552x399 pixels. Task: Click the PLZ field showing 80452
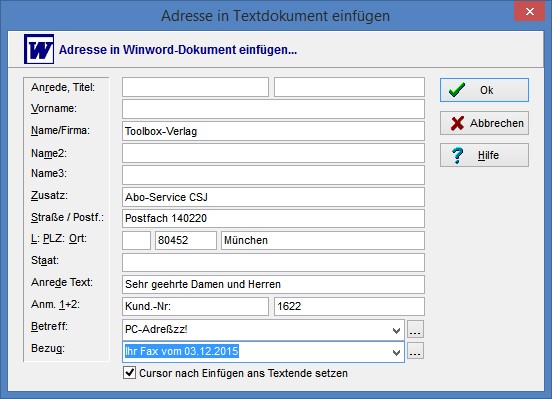(x=186, y=241)
